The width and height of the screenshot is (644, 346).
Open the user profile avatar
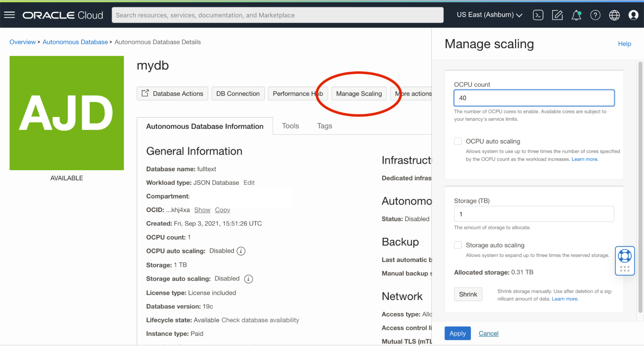(x=633, y=15)
